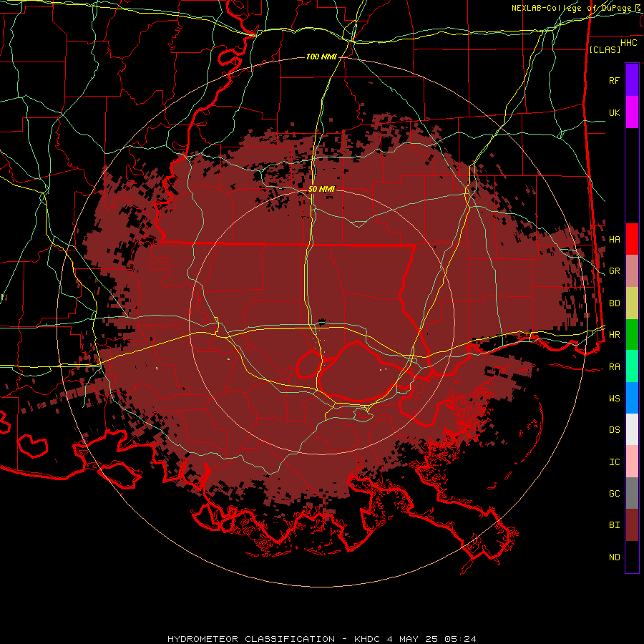644x644 pixels.
Task: Click the RF legend label
Action: (615, 80)
